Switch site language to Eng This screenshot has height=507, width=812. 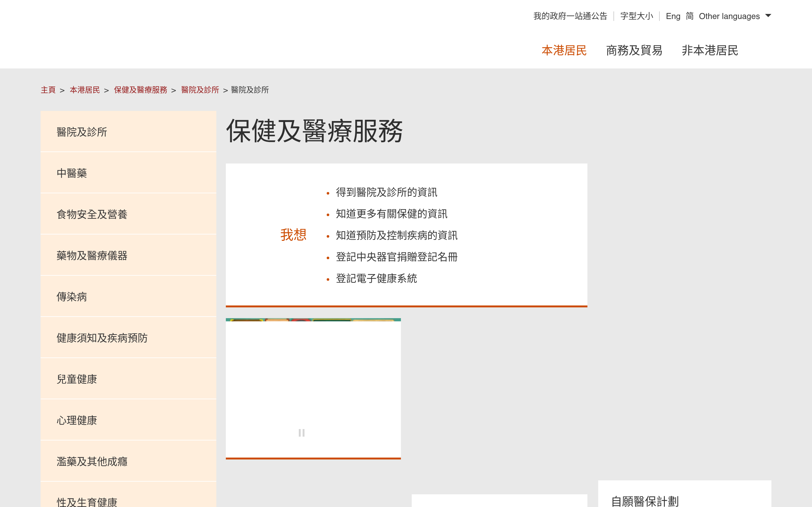click(x=673, y=16)
